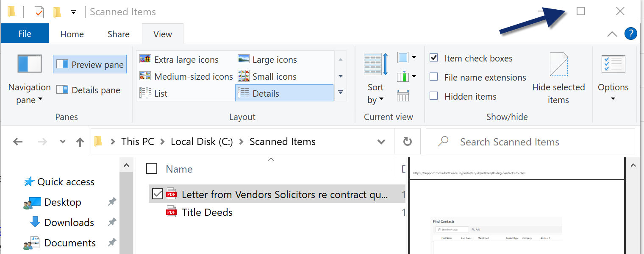Uncheck the Item check boxes option

[x=434, y=58]
